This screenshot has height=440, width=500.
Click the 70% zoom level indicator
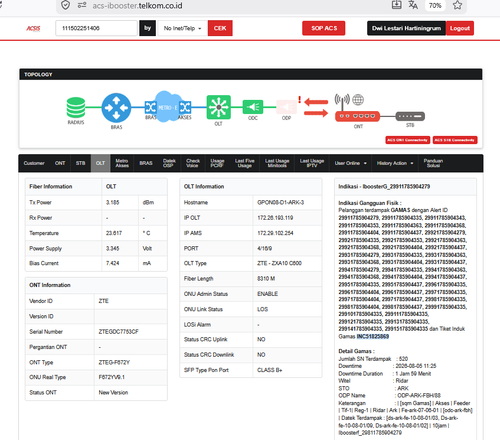pyautogui.click(x=435, y=5)
